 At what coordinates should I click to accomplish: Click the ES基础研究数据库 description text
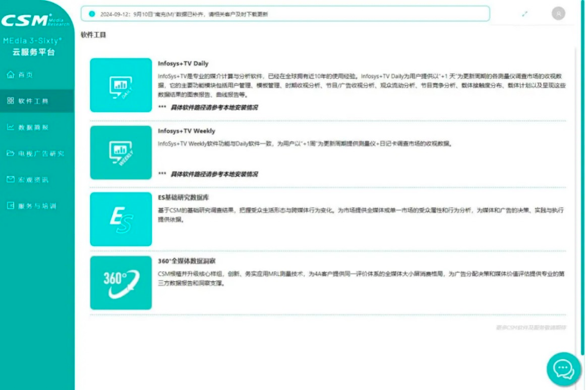click(361, 215)
